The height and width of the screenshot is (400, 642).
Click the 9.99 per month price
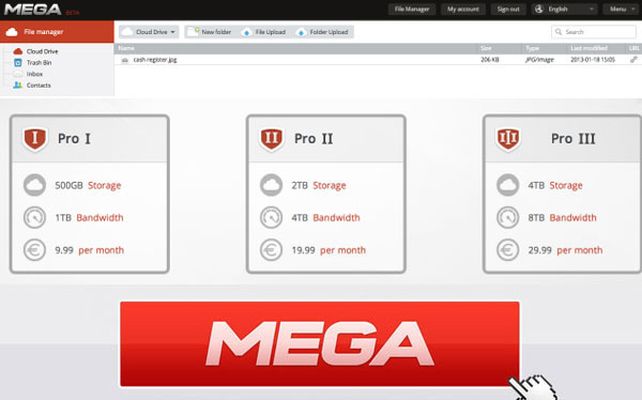[89, 250]
